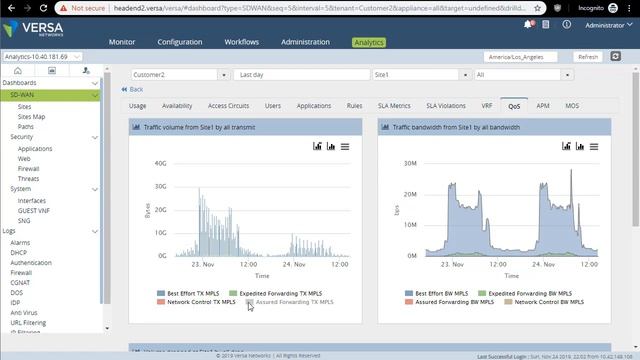Open the Monitor top menu
The image size is (640, 360).
(122, 42)
